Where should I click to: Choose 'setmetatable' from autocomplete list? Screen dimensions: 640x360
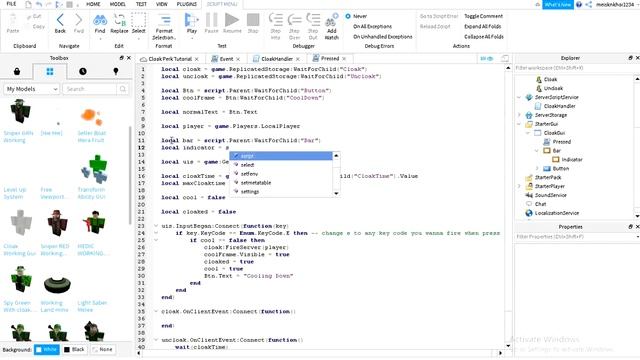click(x=281, y=182)
